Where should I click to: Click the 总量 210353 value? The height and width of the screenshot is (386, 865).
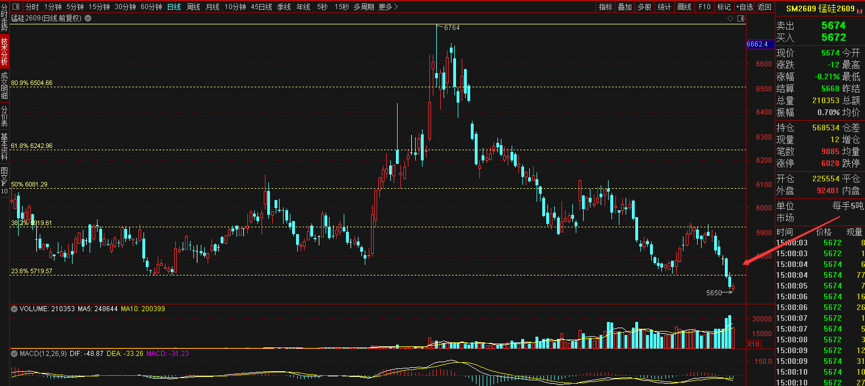pyautogui.click(x=826, y=100)
